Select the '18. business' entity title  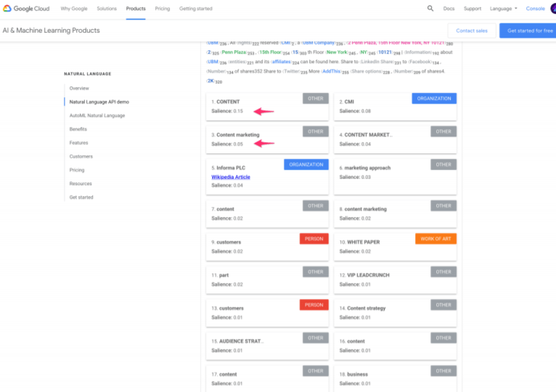click(x=353, y=375)
